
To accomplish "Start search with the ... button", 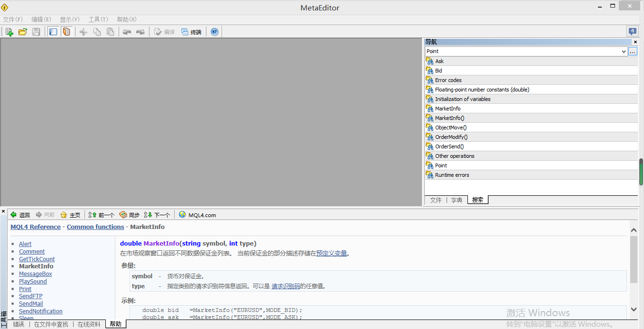I will point(633,51).
